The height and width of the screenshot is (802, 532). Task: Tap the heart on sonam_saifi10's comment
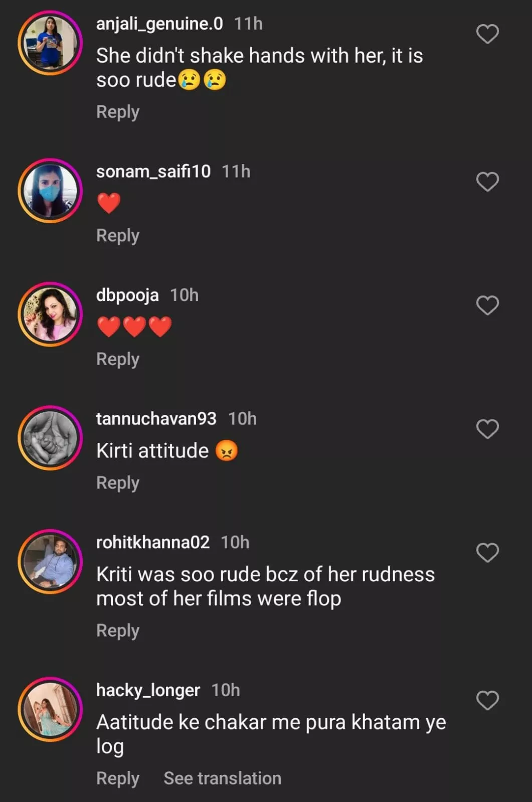[487, 182]
